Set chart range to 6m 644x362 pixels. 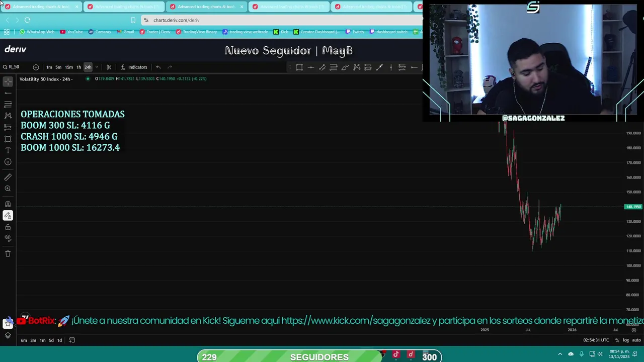[x=24, y=340]
